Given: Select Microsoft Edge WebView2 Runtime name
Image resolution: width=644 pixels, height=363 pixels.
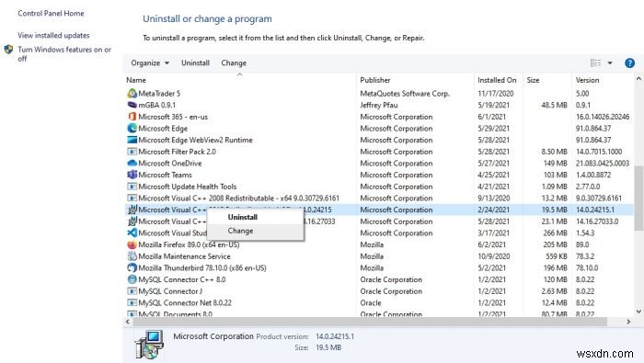Looking at the screenshot, I should (x=195, y=140).
